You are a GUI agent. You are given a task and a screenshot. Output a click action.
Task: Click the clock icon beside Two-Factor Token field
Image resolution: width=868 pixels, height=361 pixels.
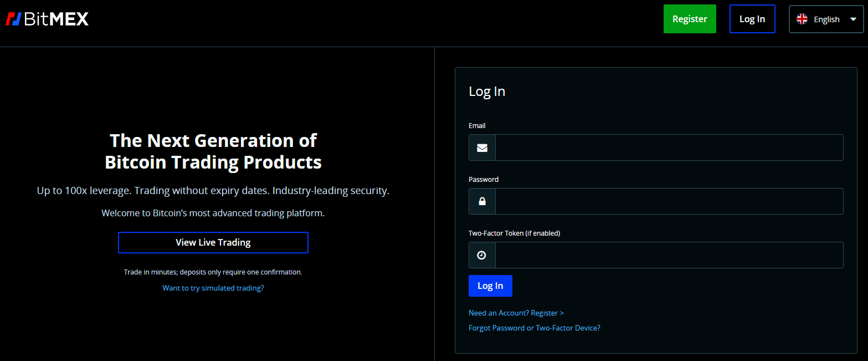coord(482,255)
